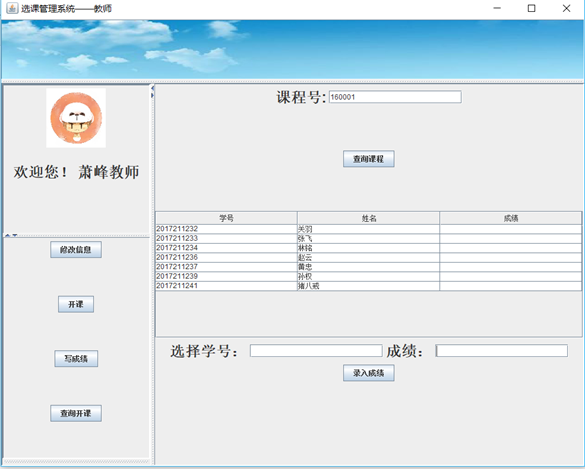Select student ID 2017211237 cell

226,267
